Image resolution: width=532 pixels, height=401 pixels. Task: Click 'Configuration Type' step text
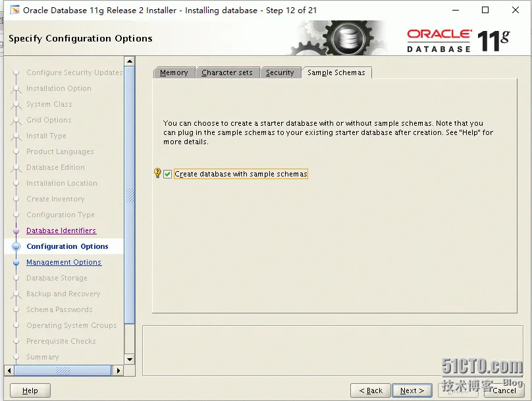61,215
